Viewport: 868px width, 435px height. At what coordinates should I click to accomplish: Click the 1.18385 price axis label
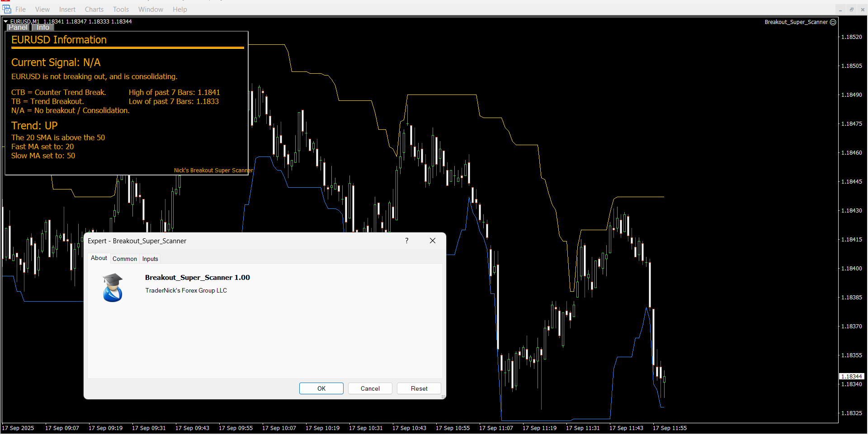[x=852, y=298]
